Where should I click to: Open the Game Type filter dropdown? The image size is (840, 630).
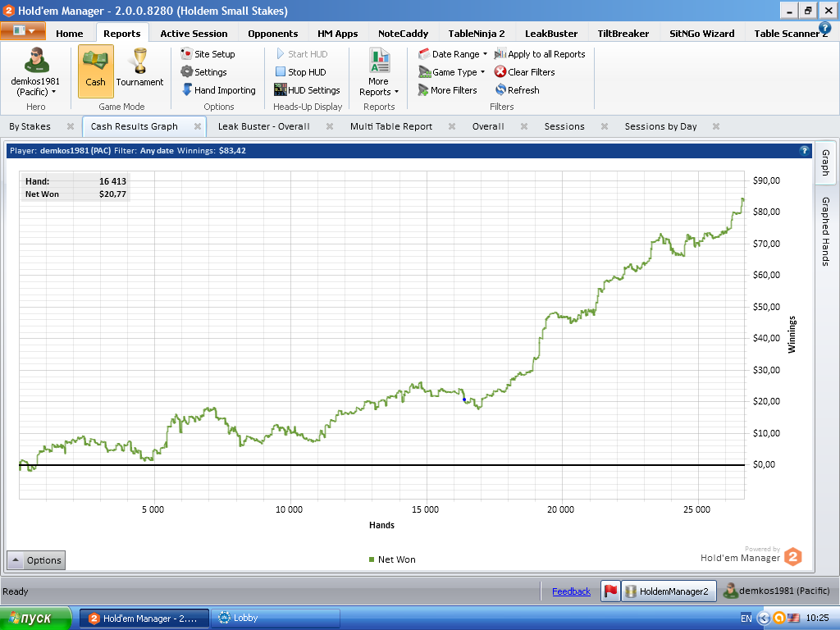pos(452,72)
